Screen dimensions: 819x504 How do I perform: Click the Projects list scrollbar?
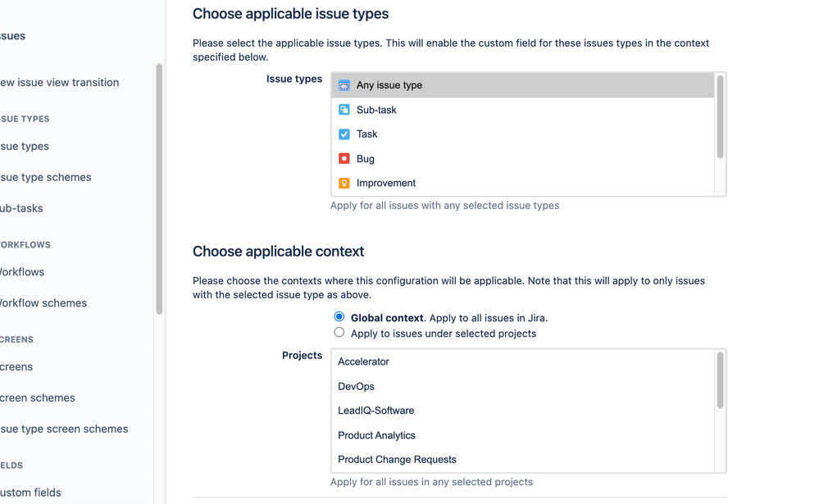[720, 380]
